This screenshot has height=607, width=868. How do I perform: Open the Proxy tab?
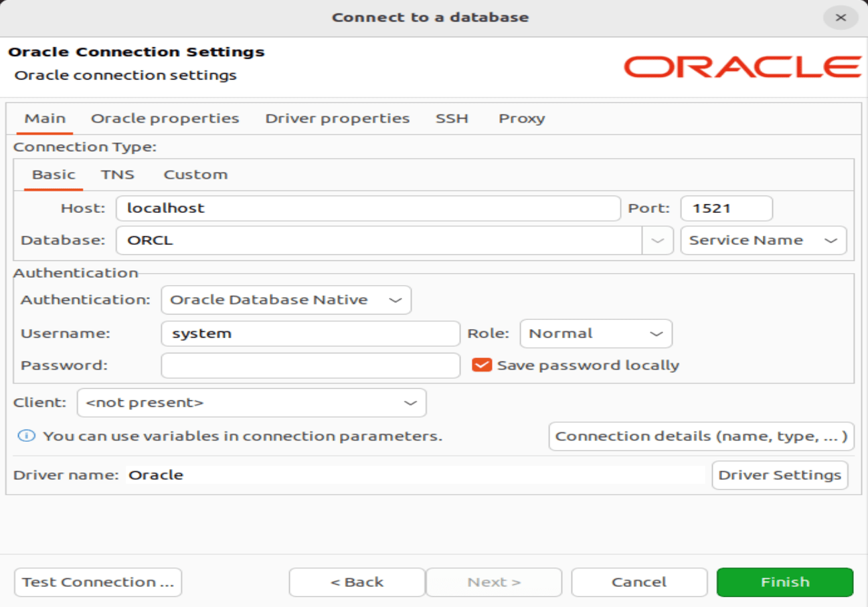522,118
